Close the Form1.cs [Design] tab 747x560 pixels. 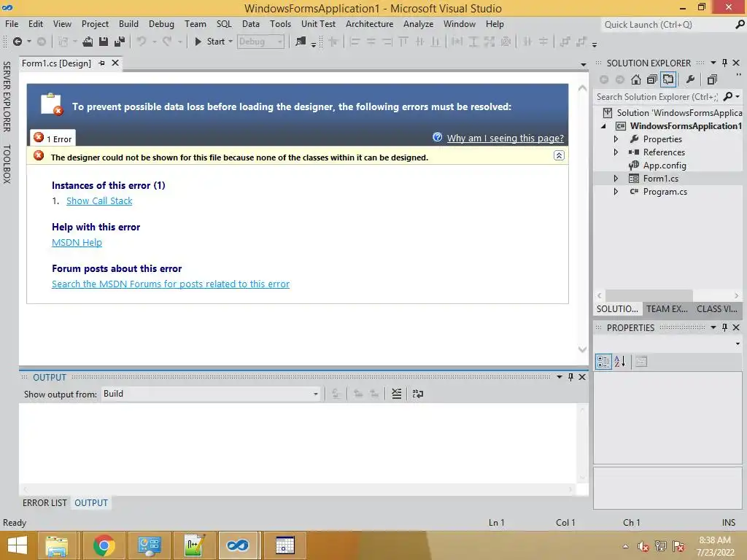(x=115, y=63)
